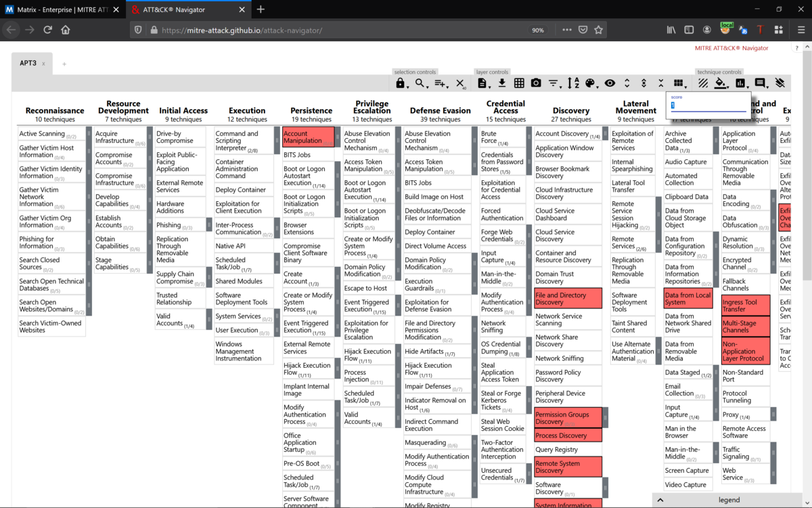Image resolution: width=812 pixels, height=508 pixels.
Task: Click the collapse sub-techniques icon
Action: click(661, 83)
